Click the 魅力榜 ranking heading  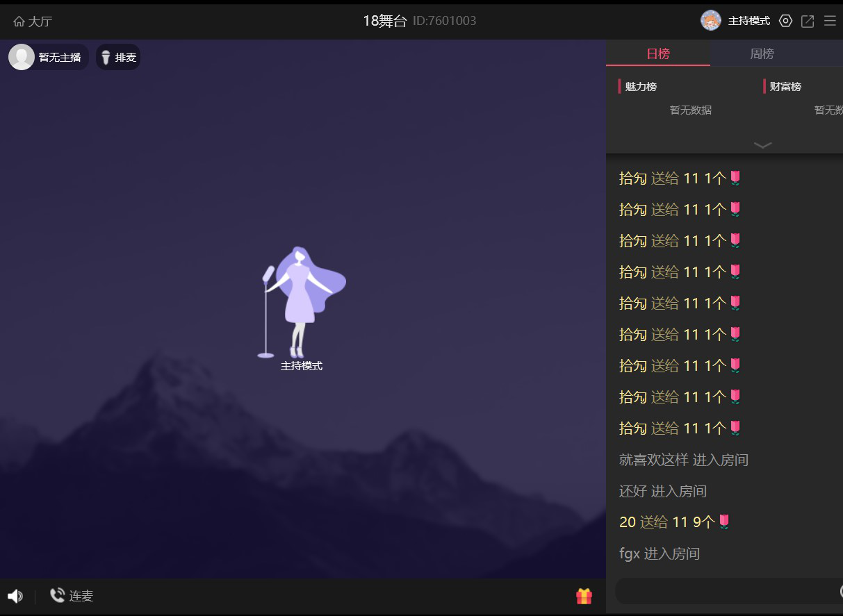[x=641, y=87]
